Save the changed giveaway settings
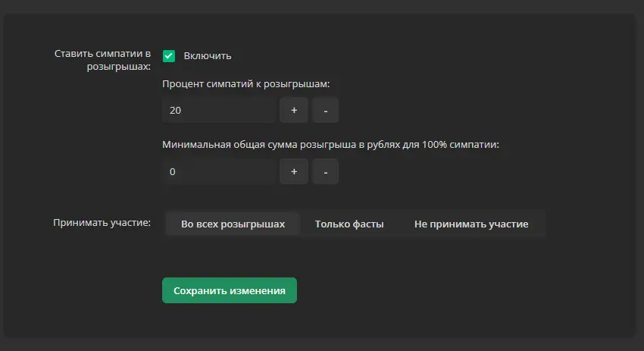The height and width of the screenshot is (351, 644). click(230, 290)
